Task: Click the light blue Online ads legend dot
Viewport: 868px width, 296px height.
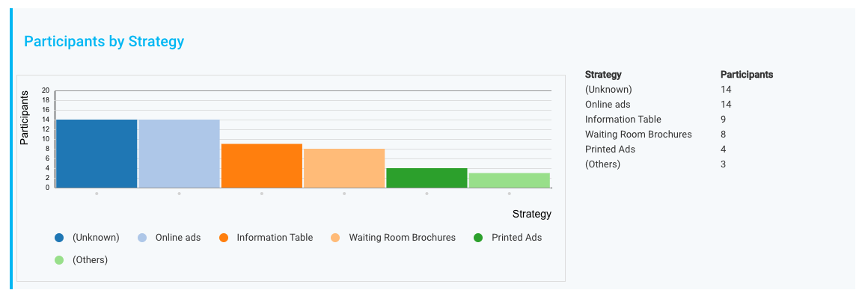Action: [x=142, y=238]
